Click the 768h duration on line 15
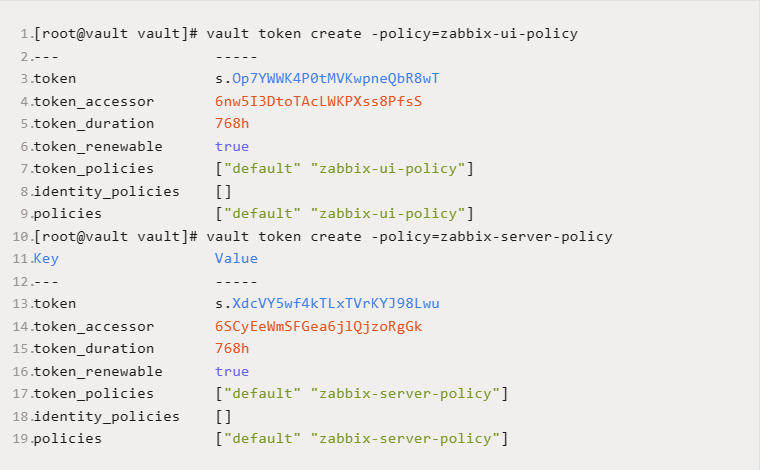Viewport: 760px width, 470px height. (x=232, y=348)
